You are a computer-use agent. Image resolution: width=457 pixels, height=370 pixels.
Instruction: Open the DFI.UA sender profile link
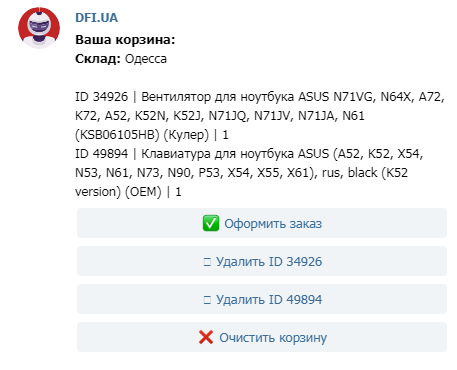[x=97, y=18]
